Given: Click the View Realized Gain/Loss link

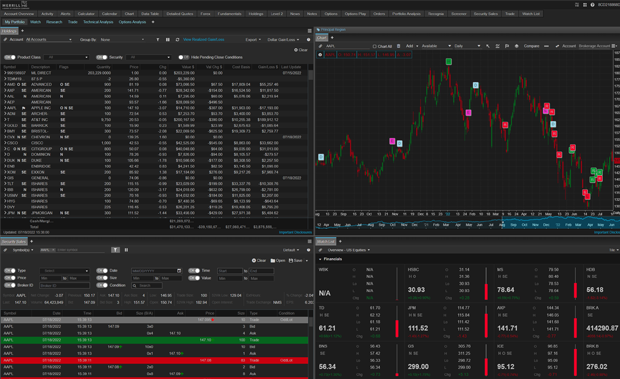Looking at the screenshot, I should [x=204, y=40].
